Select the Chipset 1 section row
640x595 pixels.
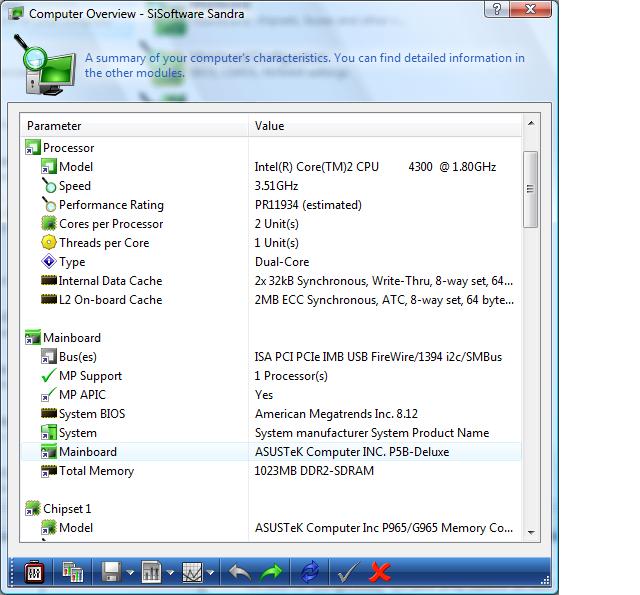coord(271,509)
